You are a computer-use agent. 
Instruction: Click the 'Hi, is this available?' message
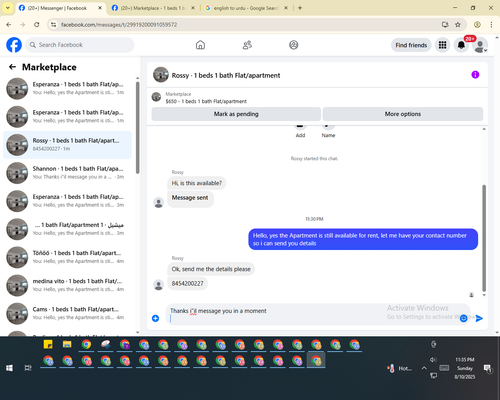click(x=197, y=183)
